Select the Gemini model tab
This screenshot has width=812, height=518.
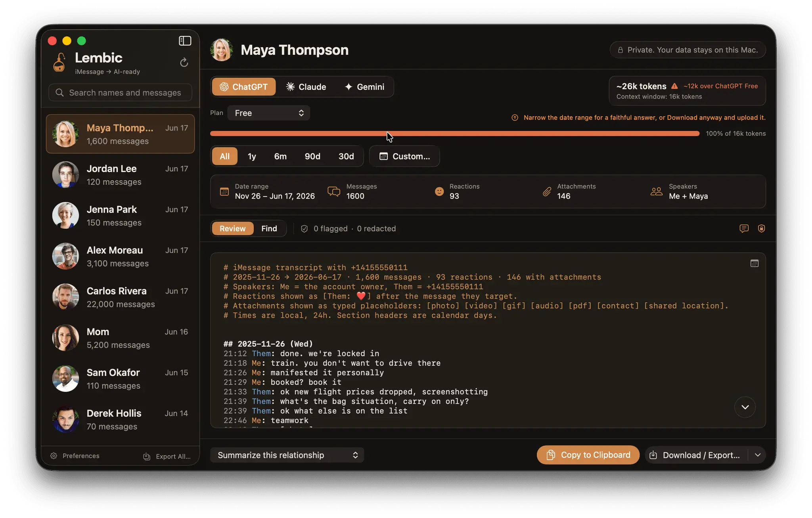tap(364, 87)
